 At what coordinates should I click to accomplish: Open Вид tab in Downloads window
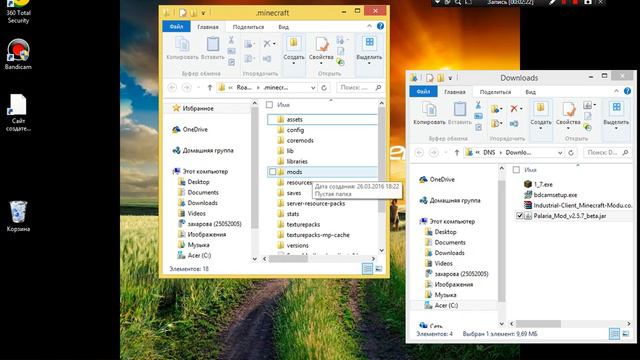click(x=530, y=92)
